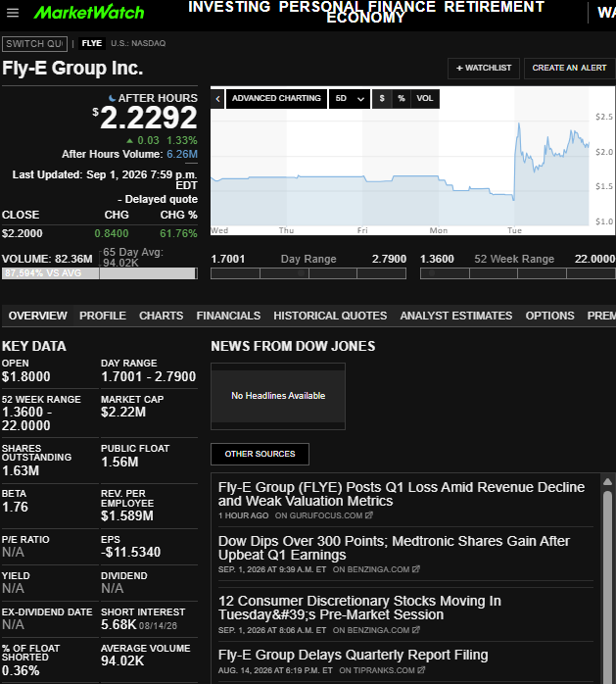616x684 pixels.
Task: Click the Beta 1.76 value
Action: [15, 507]
